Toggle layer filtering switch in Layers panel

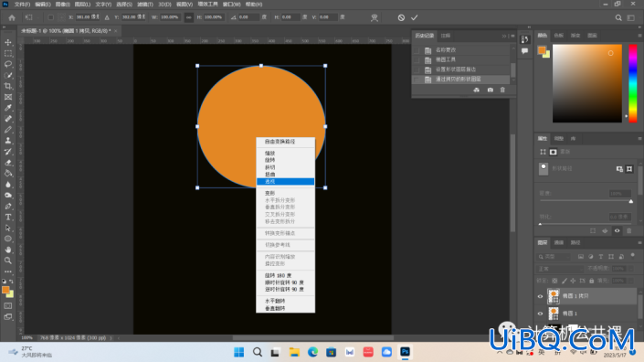[x=632, y=256]
